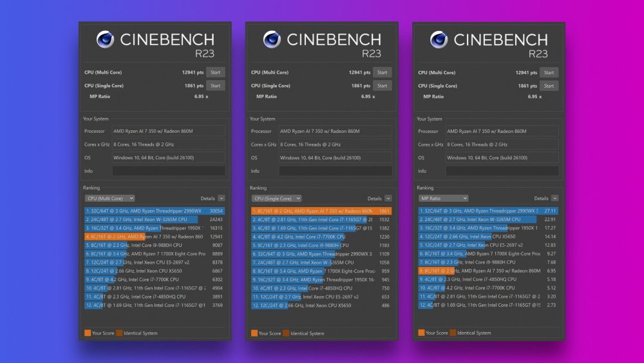The height and width of the screenshot is (363, 644).
Task: Expand Details arrow beside the Single Core ranking
Action: coord(388,199)
